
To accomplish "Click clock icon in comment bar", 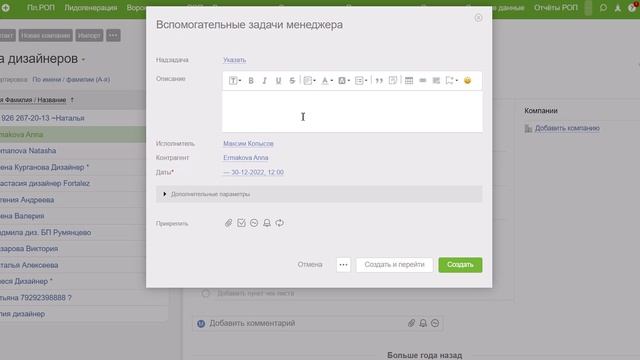I will tap(435, 323).
